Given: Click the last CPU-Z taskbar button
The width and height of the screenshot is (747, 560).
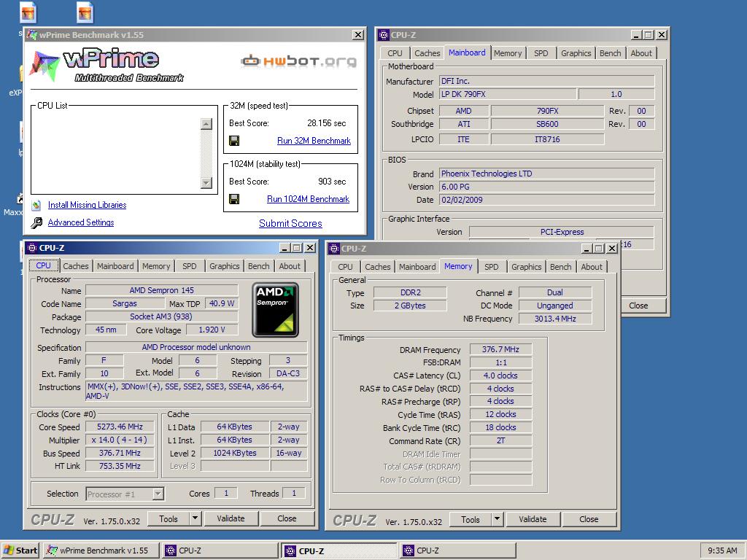Looking at the screenshot, I should coord(458,551).
